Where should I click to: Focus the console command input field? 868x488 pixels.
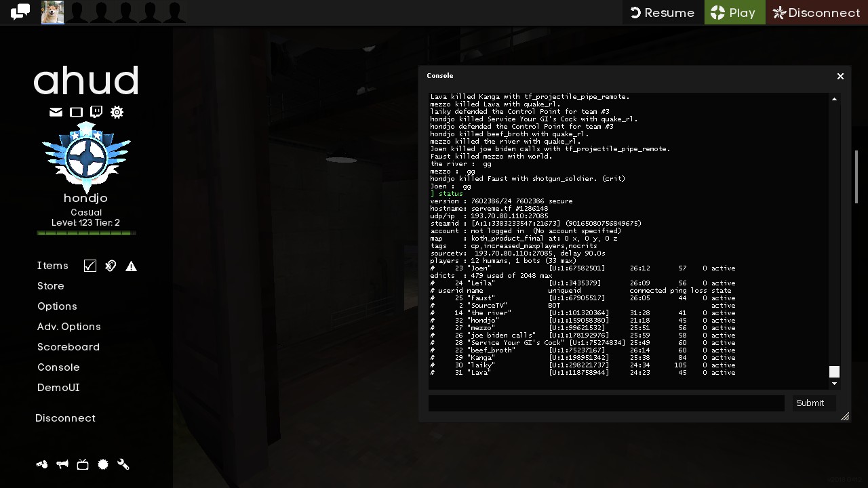click(606, 403)
